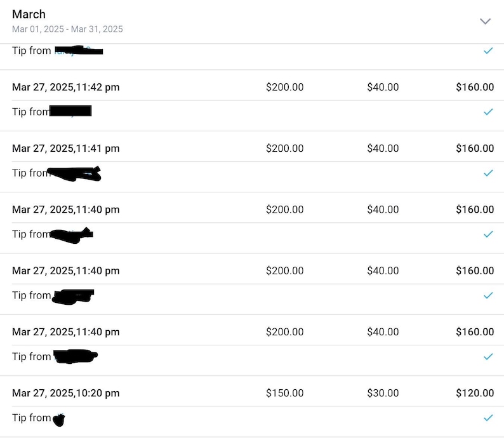
Task: Click the $150.00 gross amount
Action: click(x=285, y=393)
